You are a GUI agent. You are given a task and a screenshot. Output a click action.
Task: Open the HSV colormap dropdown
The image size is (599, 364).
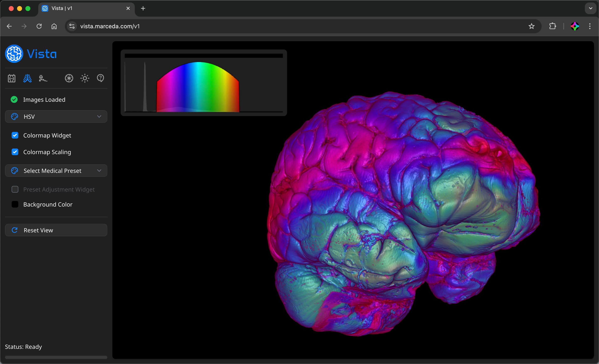pos(56,116)
